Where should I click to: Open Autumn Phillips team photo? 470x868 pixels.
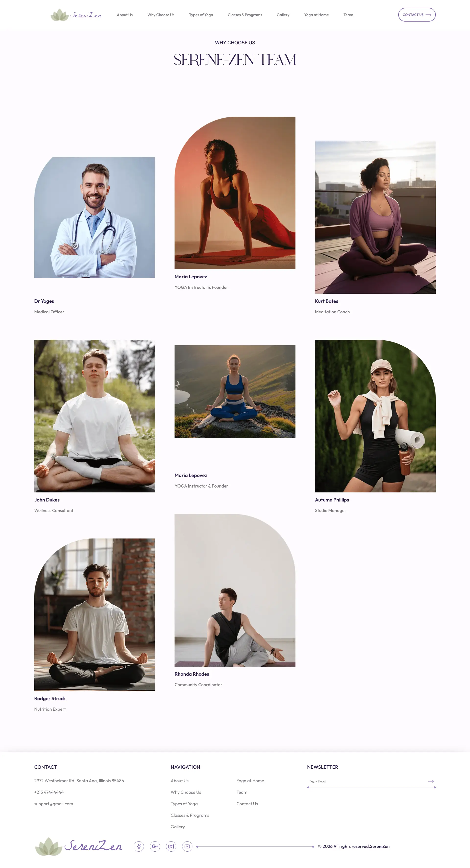click(x=376, y=416)
